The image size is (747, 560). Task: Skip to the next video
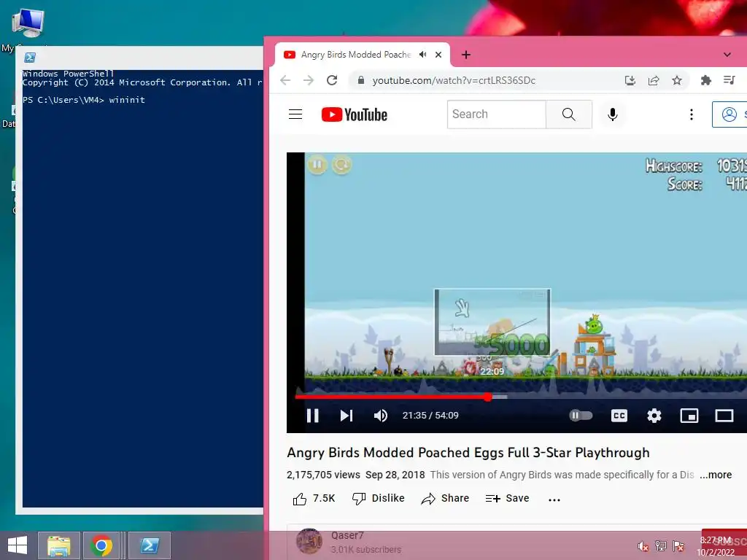347,416
